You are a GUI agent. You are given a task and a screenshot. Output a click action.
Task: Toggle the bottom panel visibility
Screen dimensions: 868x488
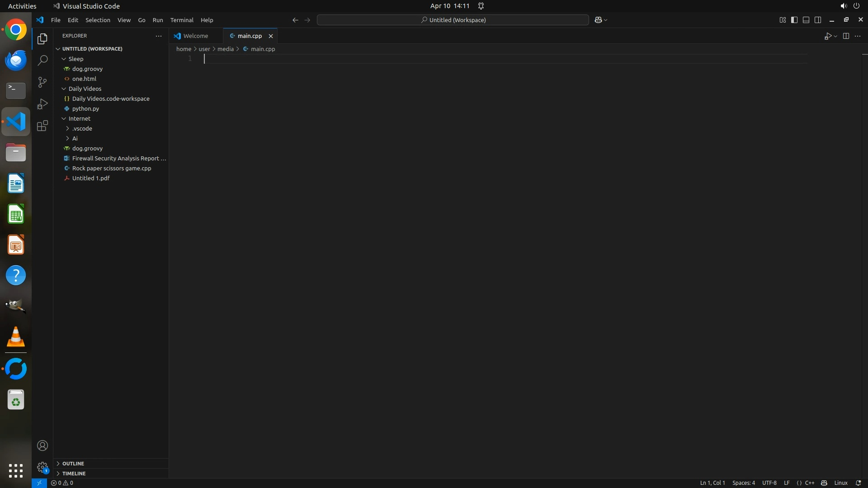coord(806,20)
